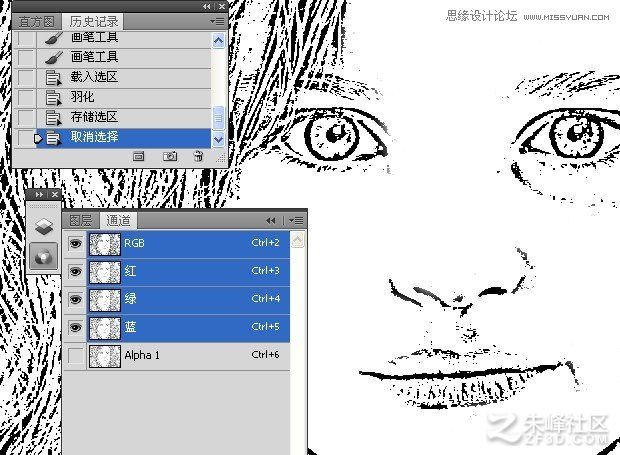Select the 载入选区 history state
Screen dimensions: 620x455
[x=112, y=77]
